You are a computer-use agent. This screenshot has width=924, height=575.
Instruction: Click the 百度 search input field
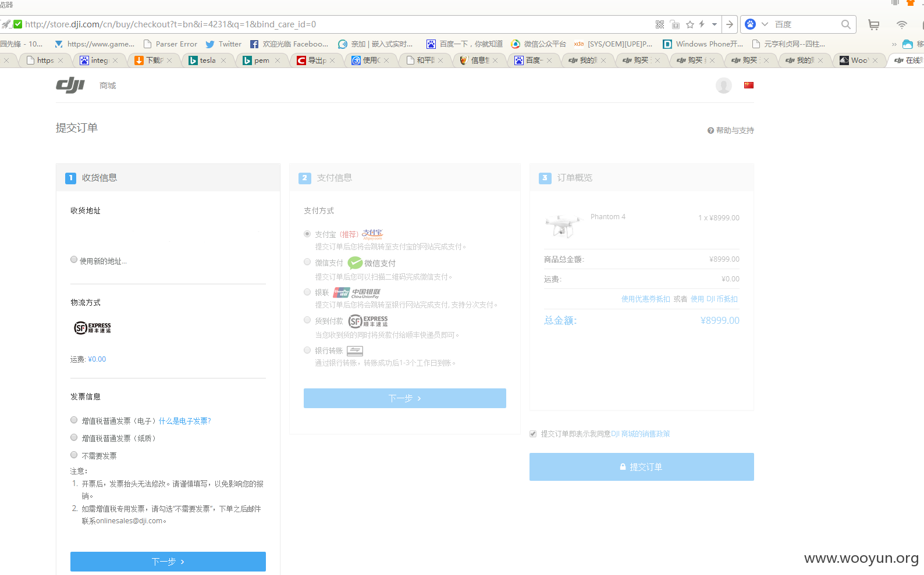(x=806, y=24)
